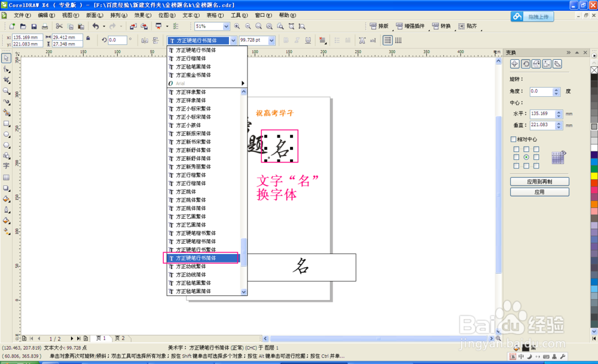Select the center anchor radio button

[x=526, y=157]
